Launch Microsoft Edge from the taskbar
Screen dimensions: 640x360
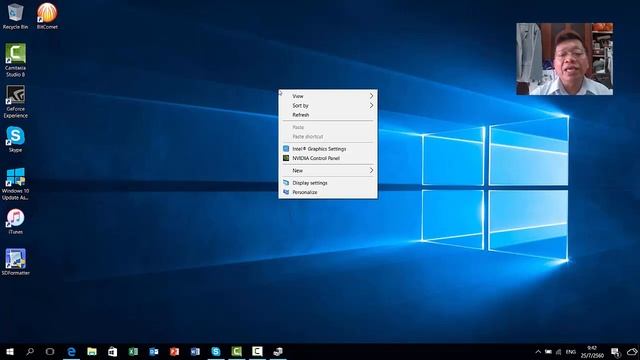[71, 351]
